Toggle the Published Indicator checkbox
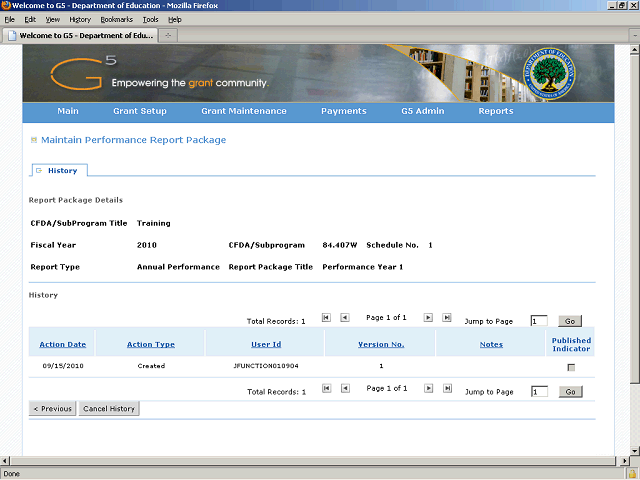Viewport: 640px width, 480px height. [571, 367]
